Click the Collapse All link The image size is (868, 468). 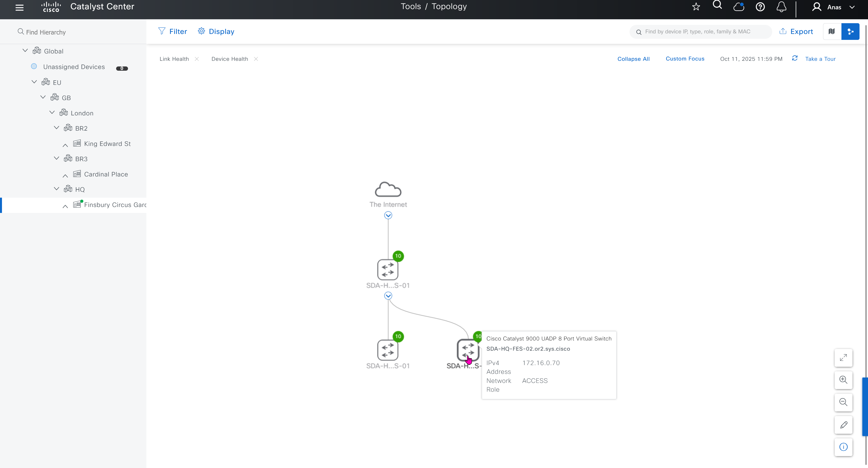(x=633, y=59)
